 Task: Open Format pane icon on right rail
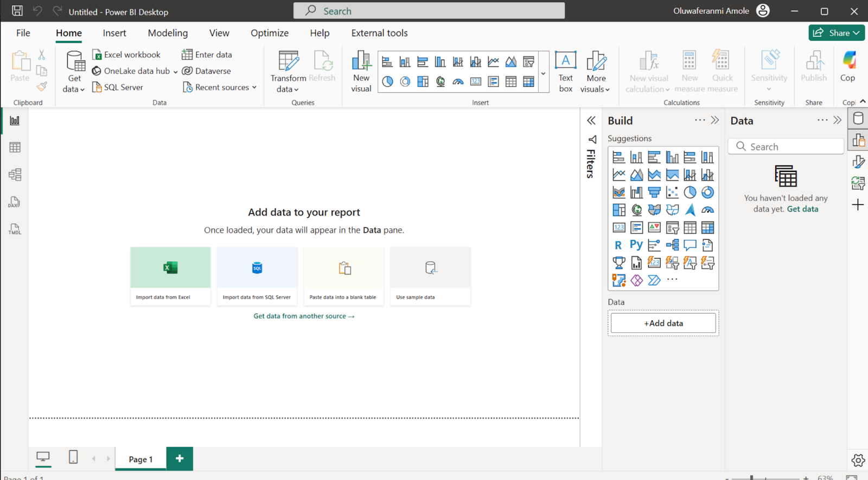pos(858,162)
